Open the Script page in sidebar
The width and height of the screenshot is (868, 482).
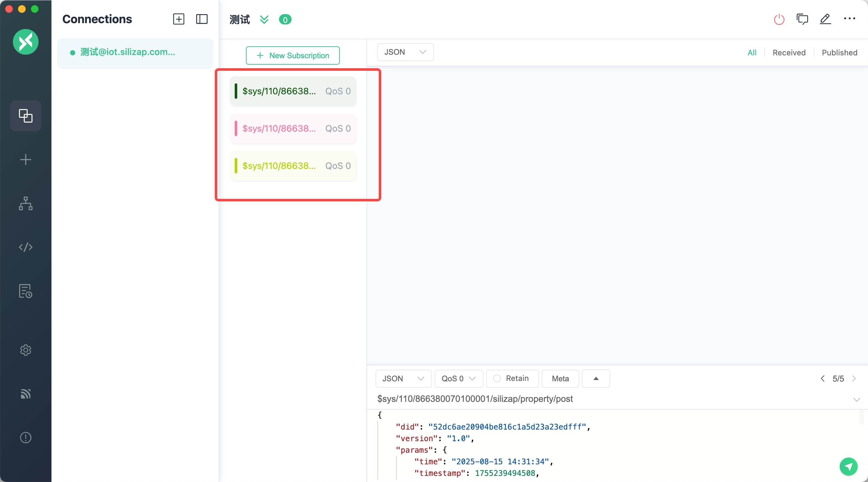(26, 247)
